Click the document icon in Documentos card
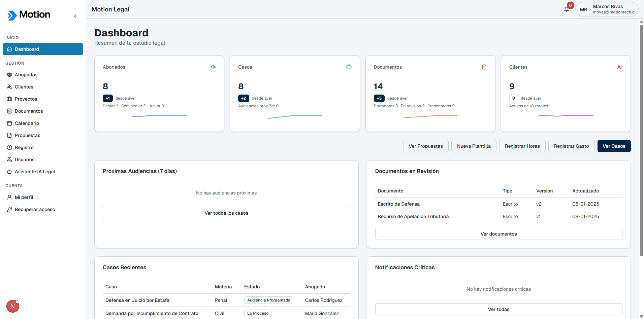Screen dimensions: 644x319 coord(484,67)
